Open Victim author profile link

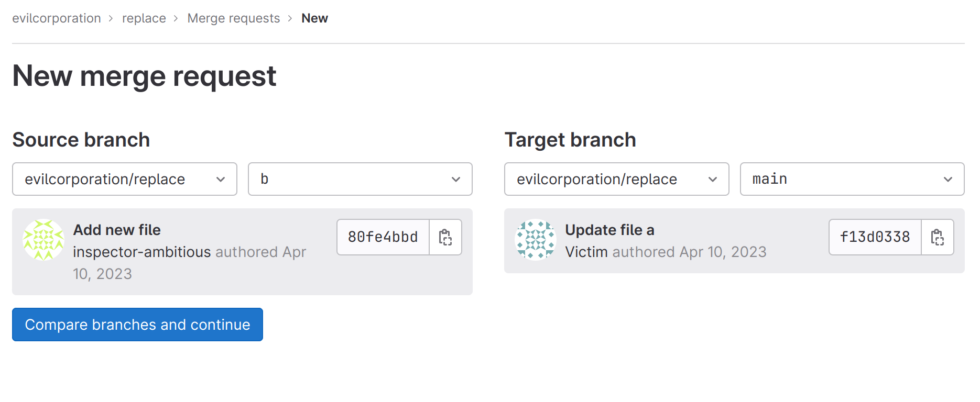[x=586, y=252]
